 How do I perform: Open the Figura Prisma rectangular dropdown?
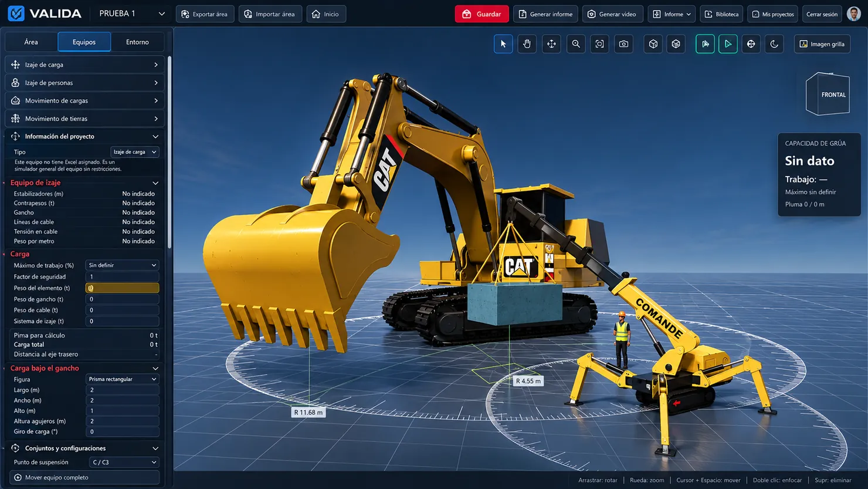122,379
